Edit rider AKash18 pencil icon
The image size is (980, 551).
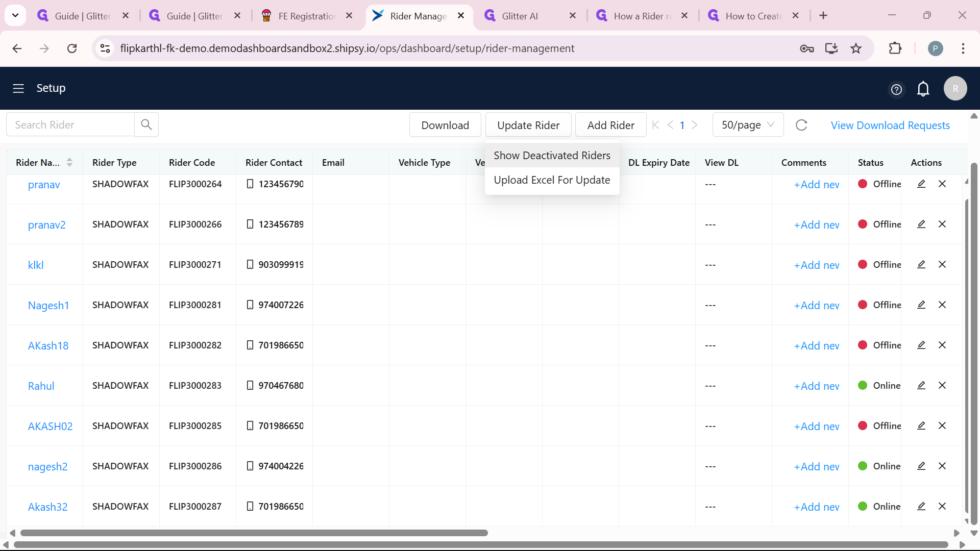pos(921,345)
